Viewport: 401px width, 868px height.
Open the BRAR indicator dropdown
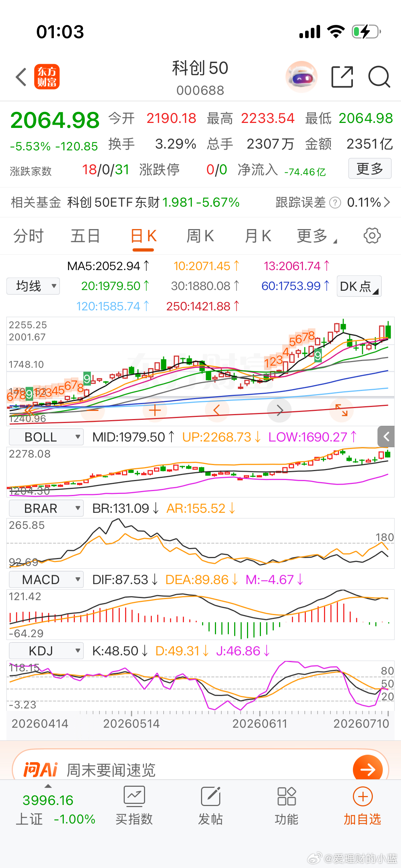tap(46, 508)
